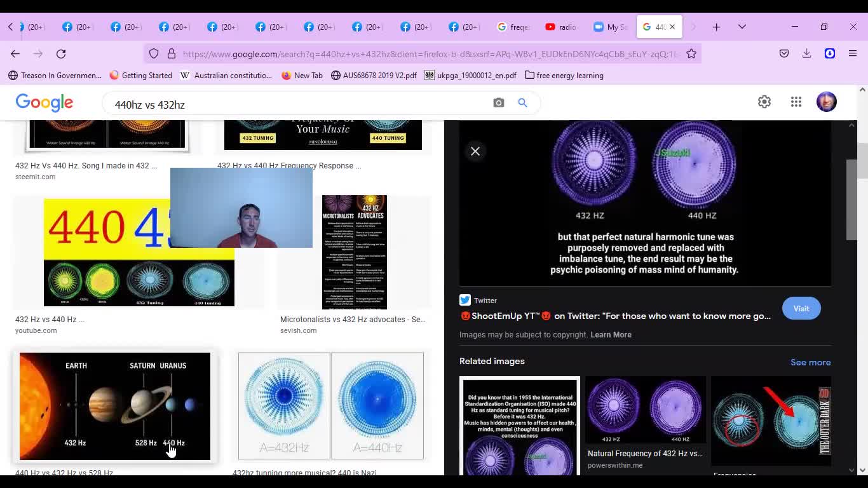Open the Firefox hamburger application menu

[853, 54]
